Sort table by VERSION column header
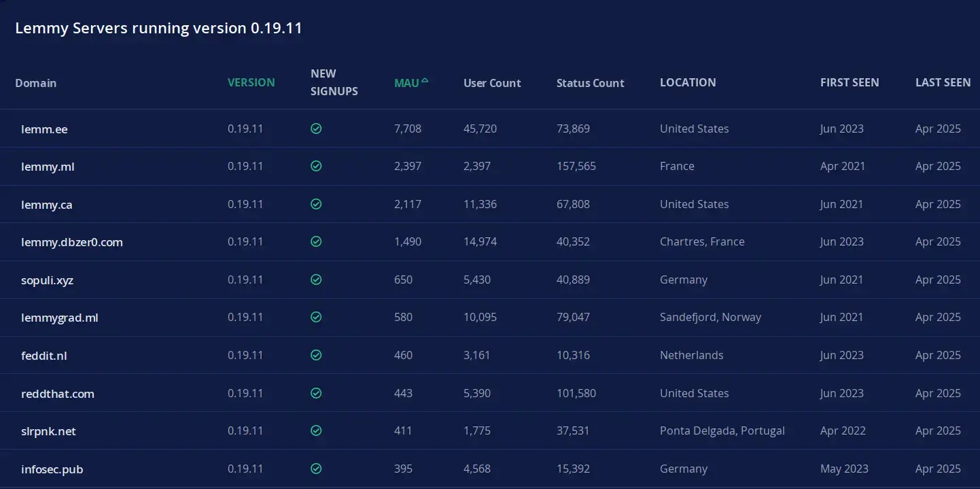 (251, 82)
